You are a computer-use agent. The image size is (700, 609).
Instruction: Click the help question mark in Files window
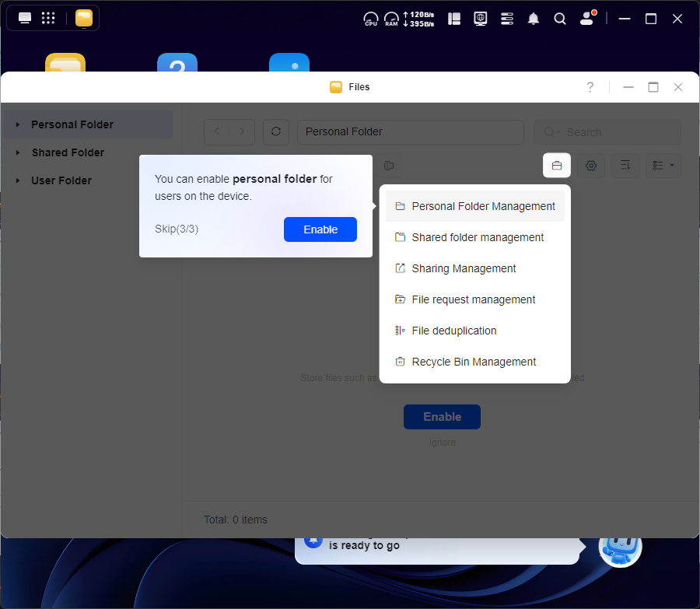coord(590,87)
